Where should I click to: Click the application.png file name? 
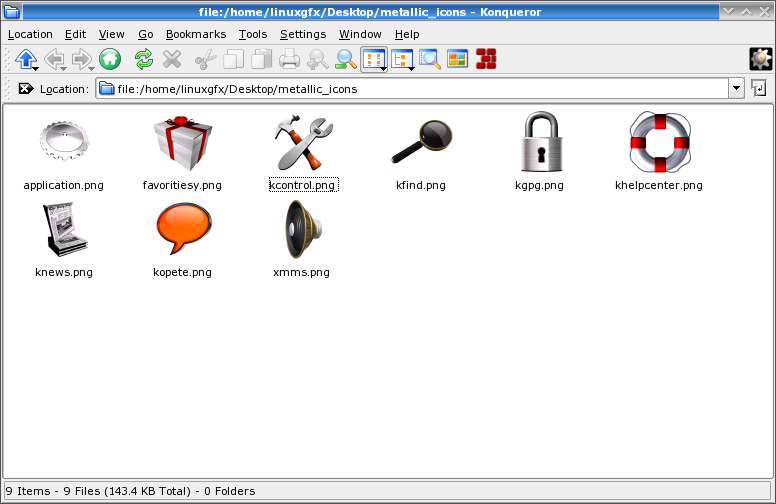63,185
